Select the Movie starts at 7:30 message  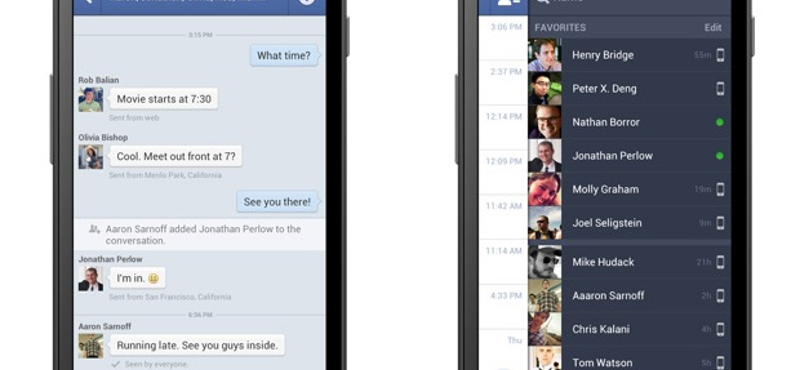(164, 99)
